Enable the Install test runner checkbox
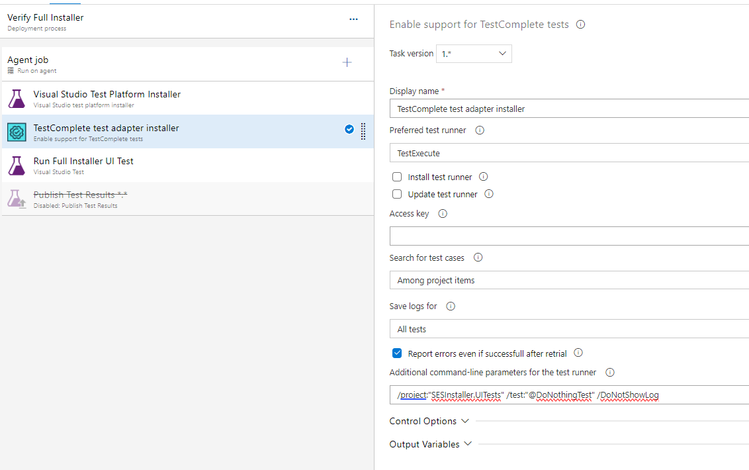 (397, 177)
